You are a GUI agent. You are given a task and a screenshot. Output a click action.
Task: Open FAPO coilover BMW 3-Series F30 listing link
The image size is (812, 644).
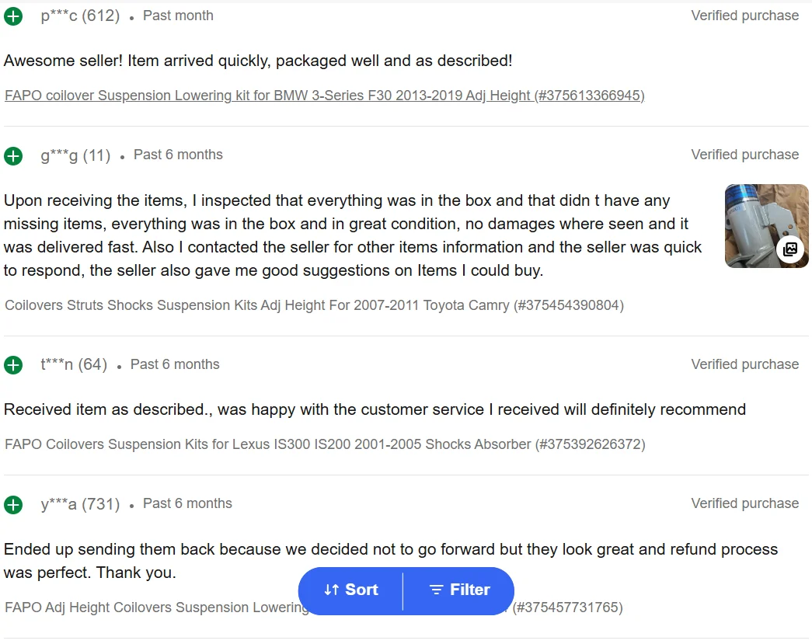coord(325,96)
